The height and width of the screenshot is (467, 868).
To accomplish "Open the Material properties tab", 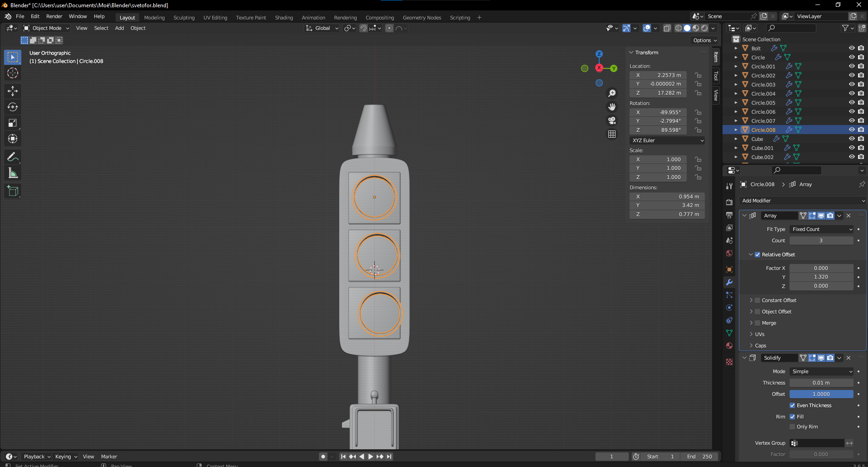I will pyautogui.click(x=729, y=346).
